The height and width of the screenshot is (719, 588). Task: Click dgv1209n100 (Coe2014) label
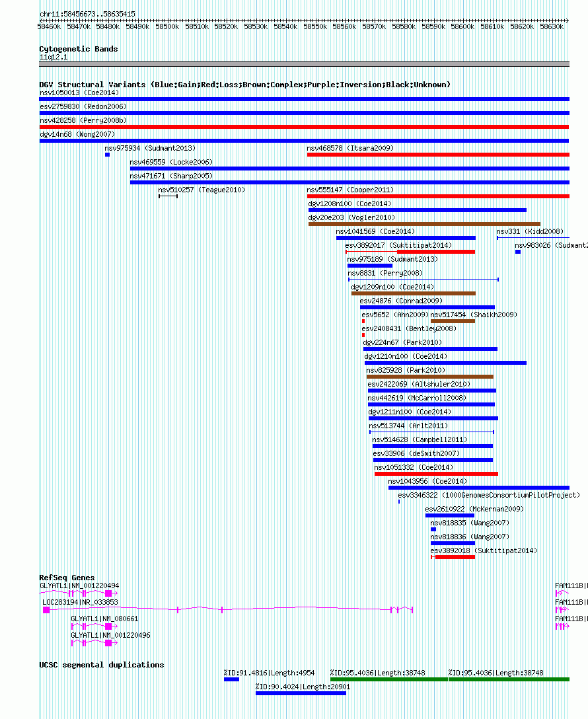click(392, 287)
